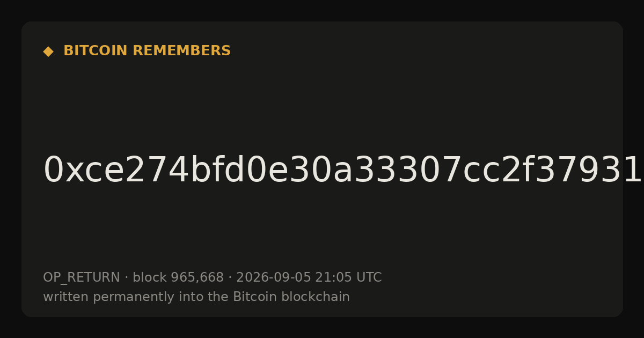Click the word BITCOIN in the header

click(96, 51)
